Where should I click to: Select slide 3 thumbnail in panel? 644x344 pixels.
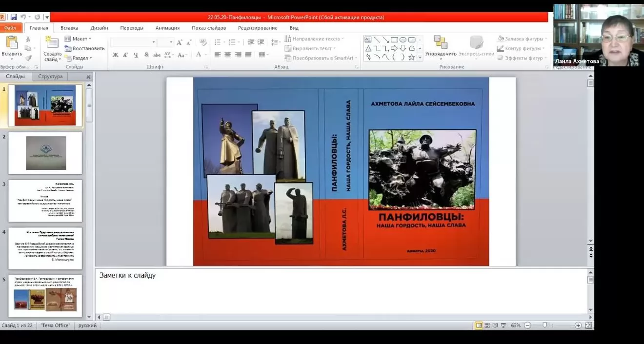[45, 201]
